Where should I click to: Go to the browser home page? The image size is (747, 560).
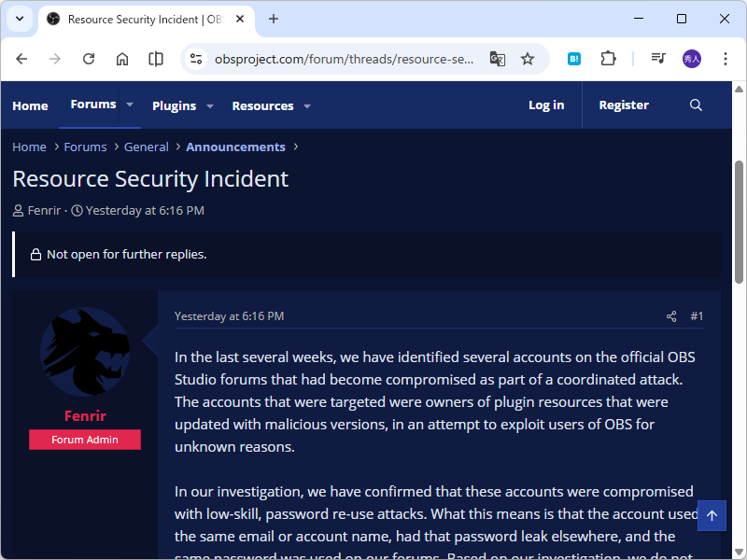(122, 59)
